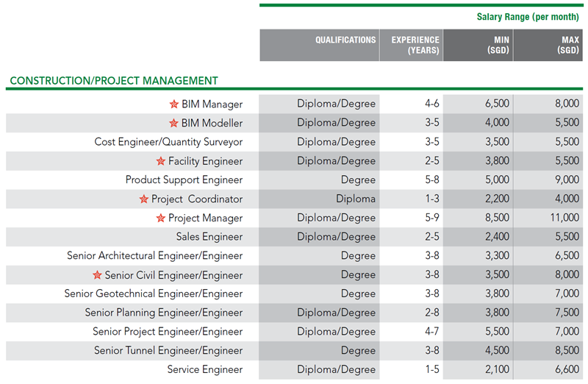Select the Construction/Project Management section heading

114,80
